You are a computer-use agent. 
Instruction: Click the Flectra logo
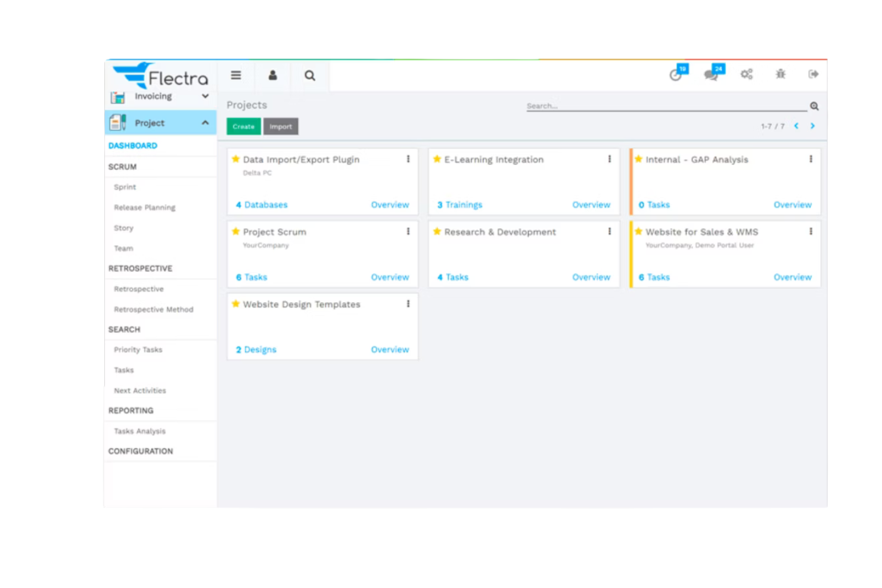tap(161, 76)
